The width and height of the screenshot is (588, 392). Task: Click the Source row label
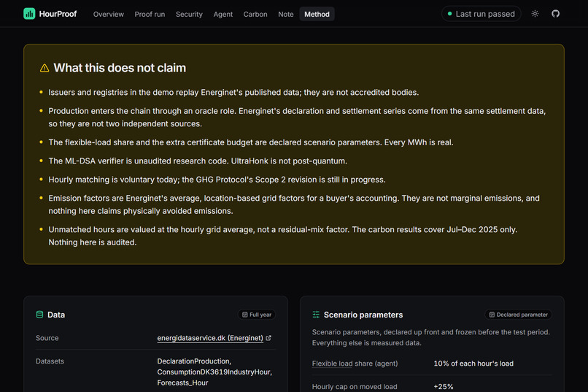47,338
